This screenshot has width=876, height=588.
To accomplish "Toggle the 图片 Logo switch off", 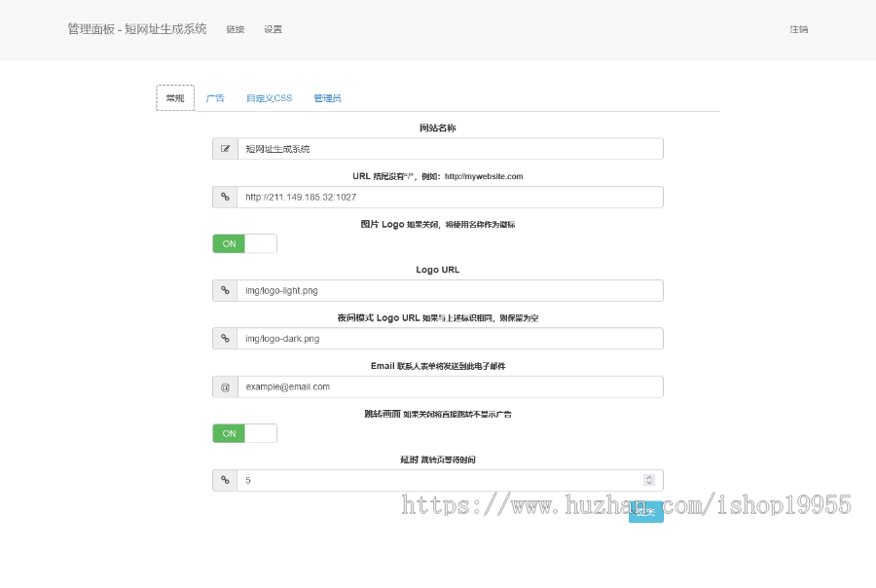I will pyautogui.click(x=244, y=243).
